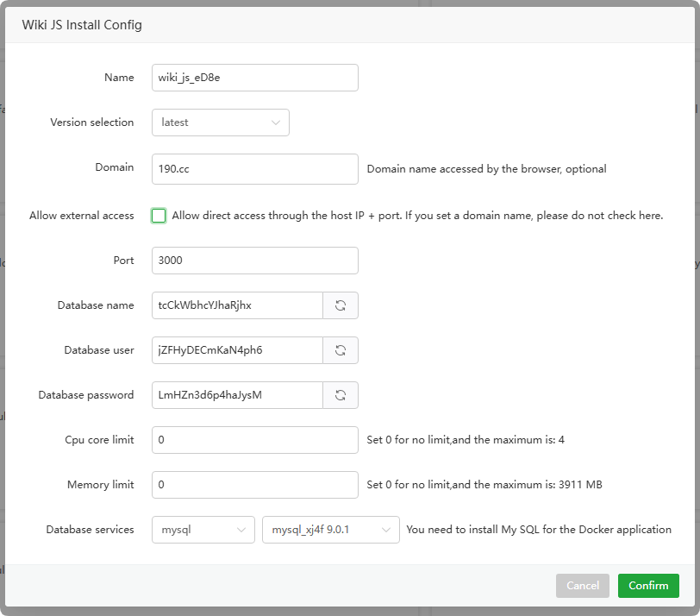The width and height of the screenshot is (700, 616).
Task: Click the Memory limit input box
Action: coord(254,485)
